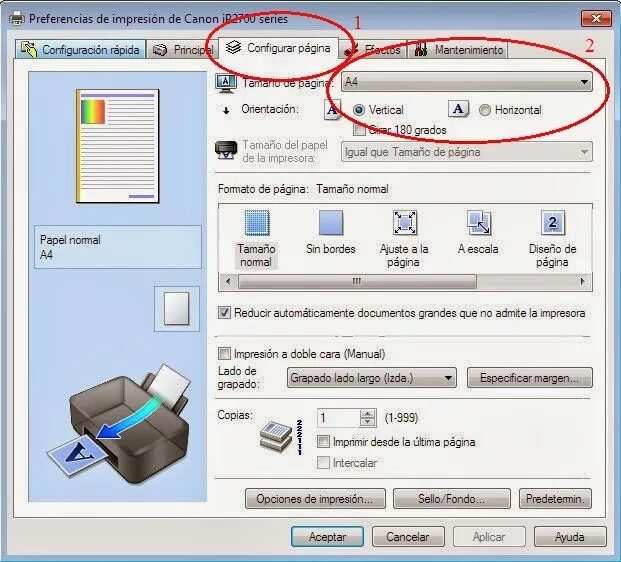This screenshot has width=621, height=562.
Task: Click the page format list right scroll arrow
Action: (x=582, y=282)
